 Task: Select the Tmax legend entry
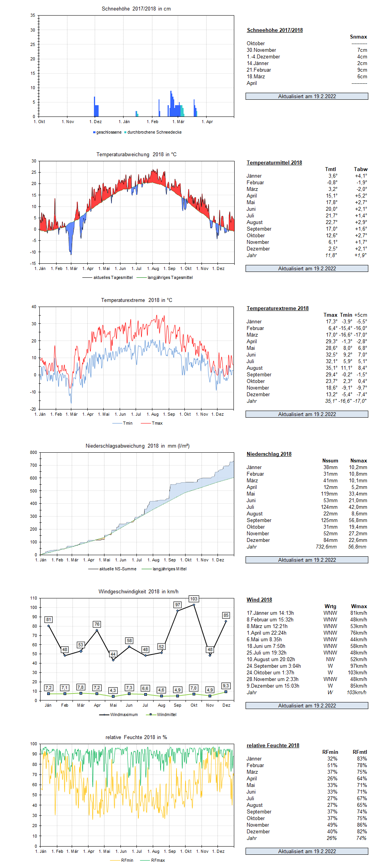tap(152, 423)
